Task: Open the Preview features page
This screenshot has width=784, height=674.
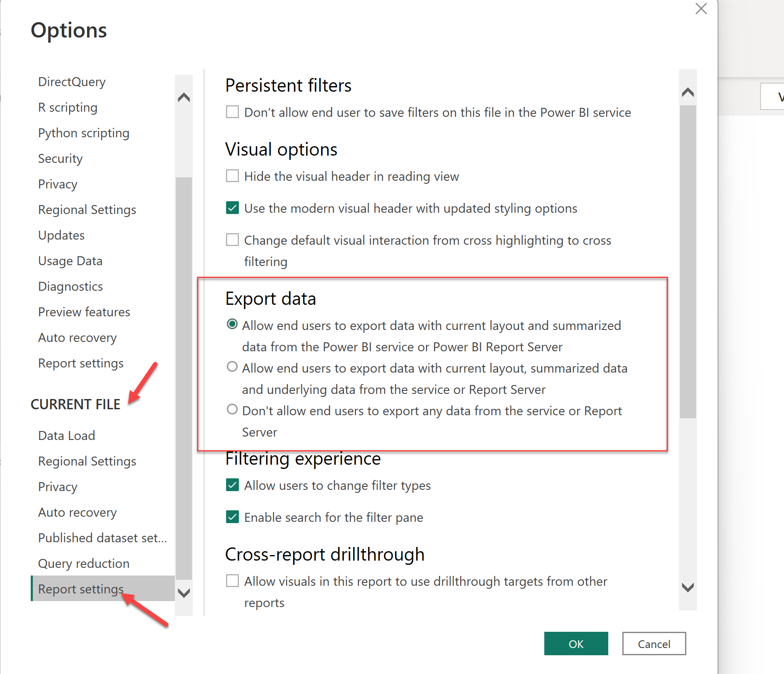Action: (84, 312)
